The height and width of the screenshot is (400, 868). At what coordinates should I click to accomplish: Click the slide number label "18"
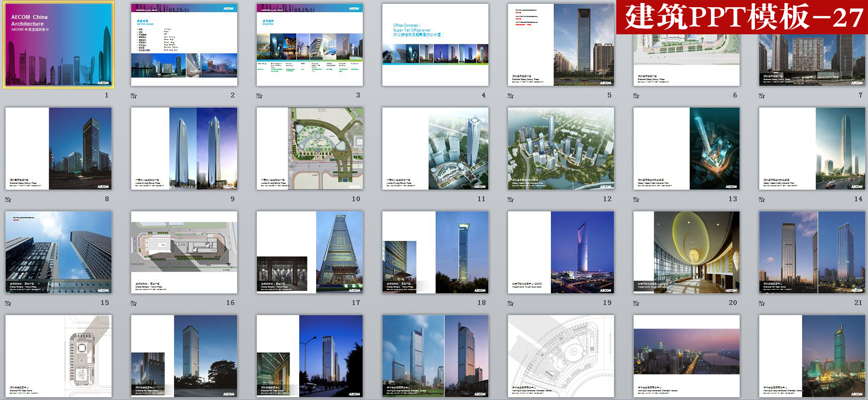tap(482, 303)
